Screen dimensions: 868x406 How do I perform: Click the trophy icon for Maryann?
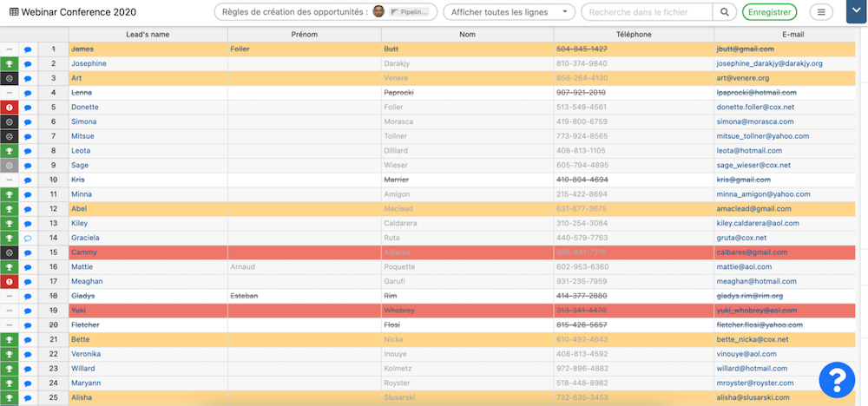[9, 383]
